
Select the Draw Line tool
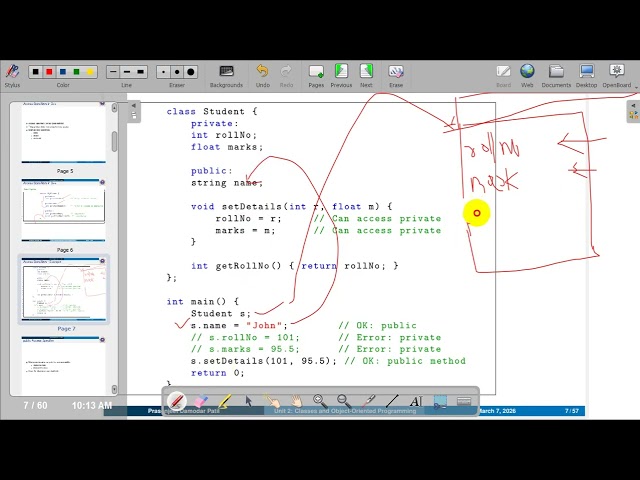pos(391,401)
